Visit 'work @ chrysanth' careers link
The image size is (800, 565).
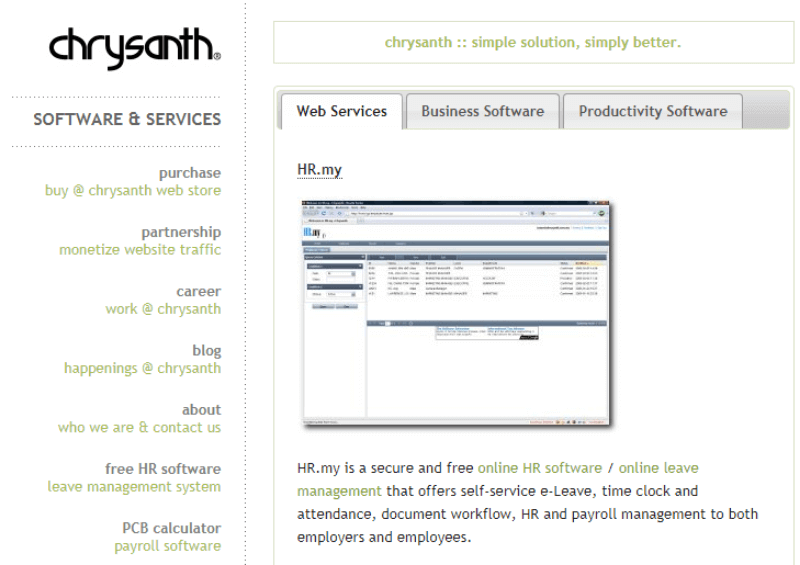[x=163, y=309]
